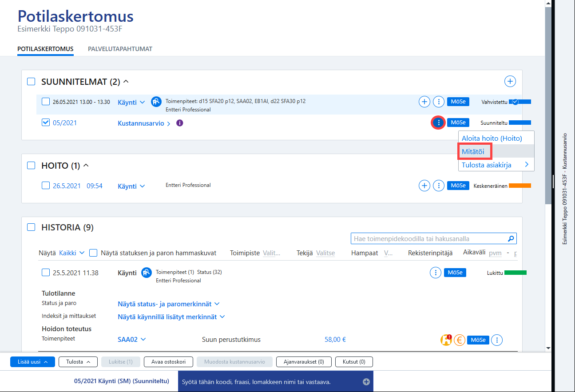Screen dimensions: 575x392
Task: Click the magnifier icon in the procedure search field
Action: (x=511, y=239)
